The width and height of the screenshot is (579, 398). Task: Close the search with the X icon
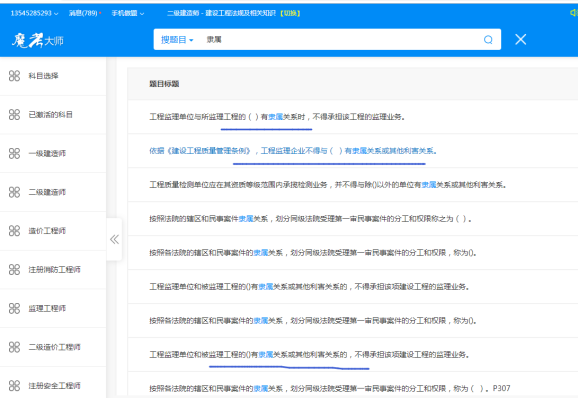click(521, 39)
